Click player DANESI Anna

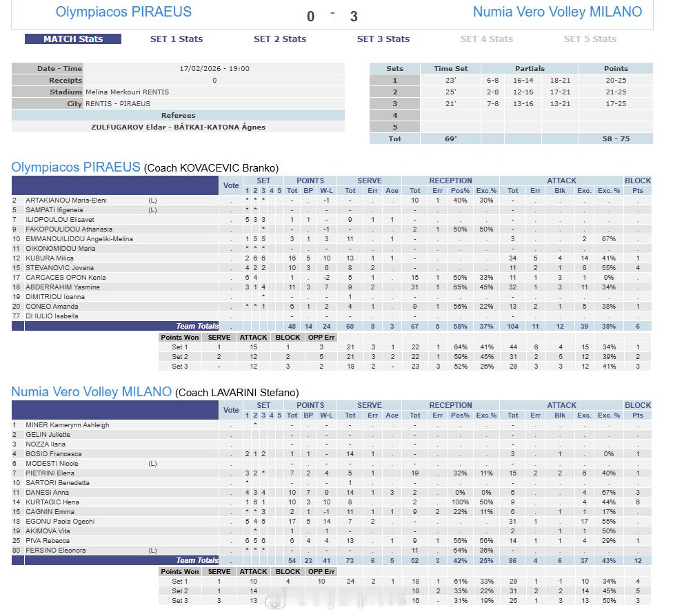point(47,493)
